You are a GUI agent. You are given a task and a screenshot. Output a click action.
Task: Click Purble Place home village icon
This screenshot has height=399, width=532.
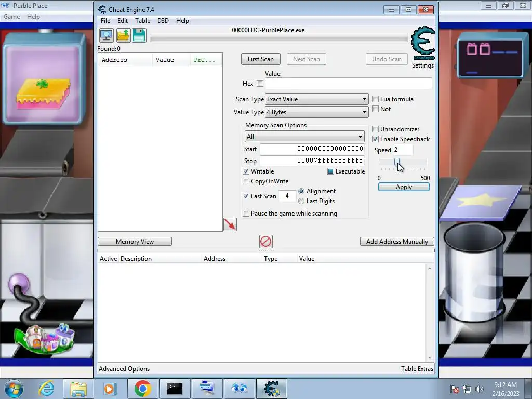click(44, 339)
